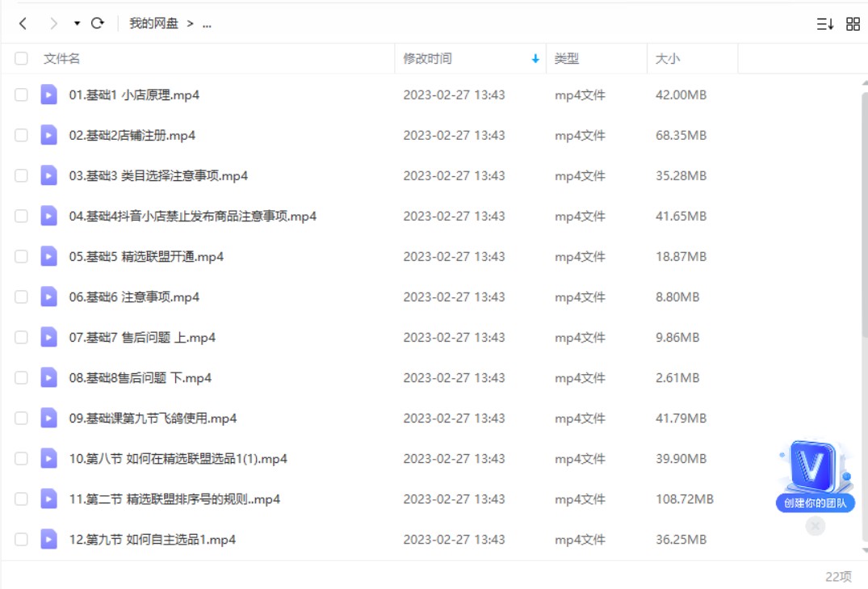Select file name 05.基础5 精选联盟开通.mp4
This screenshot has width=868, height=589.
pos(146,257)
